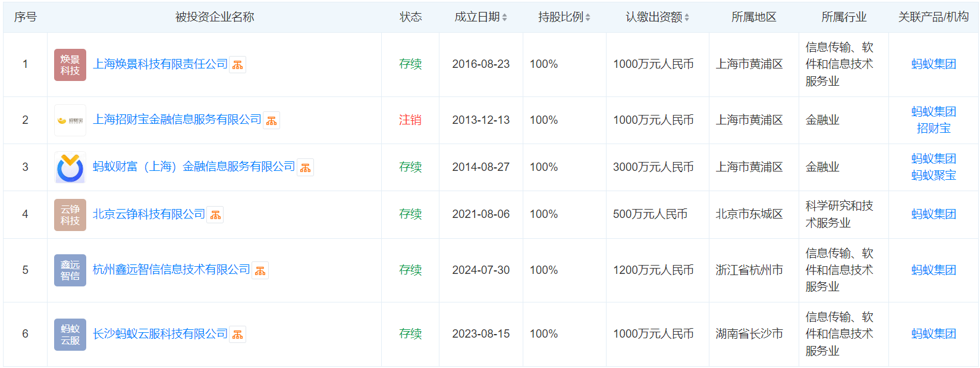This screenshot has width=980, height=368.
Task: Click 蚂蚁集团 link in 北京云铮科技 row
Action: point(934,214)
